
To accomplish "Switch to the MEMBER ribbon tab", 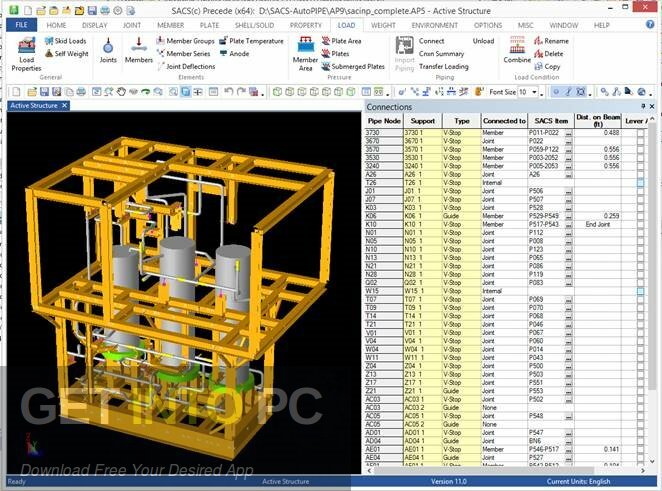I will pos(171,25).
